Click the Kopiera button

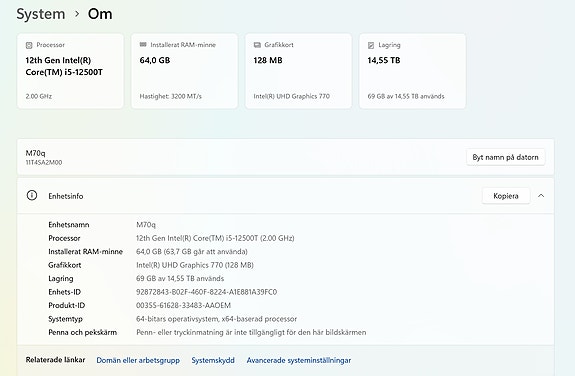pos(506,196)
